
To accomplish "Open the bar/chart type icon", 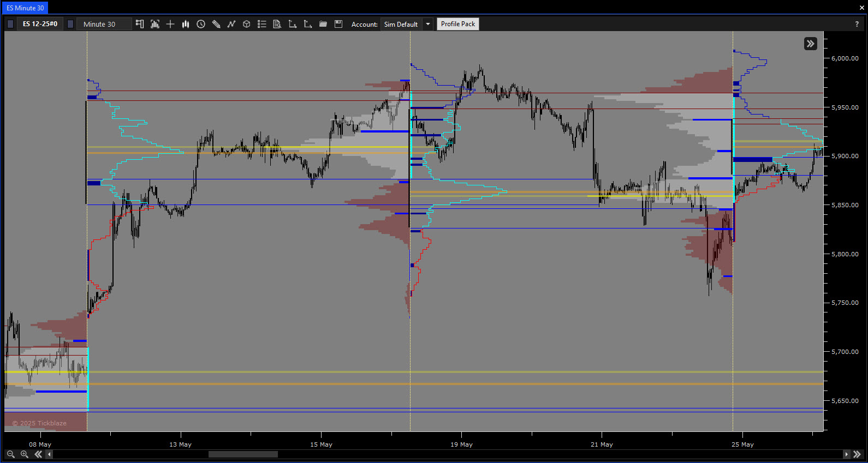I will [186, 24].
